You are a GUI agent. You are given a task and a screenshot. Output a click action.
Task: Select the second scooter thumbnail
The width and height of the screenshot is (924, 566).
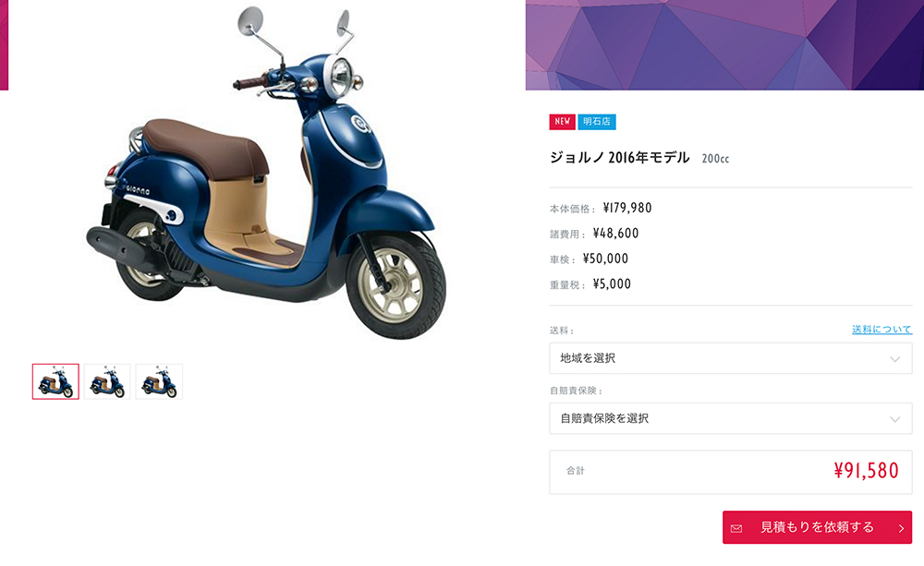pyautogui.click(x=107, y=381)
